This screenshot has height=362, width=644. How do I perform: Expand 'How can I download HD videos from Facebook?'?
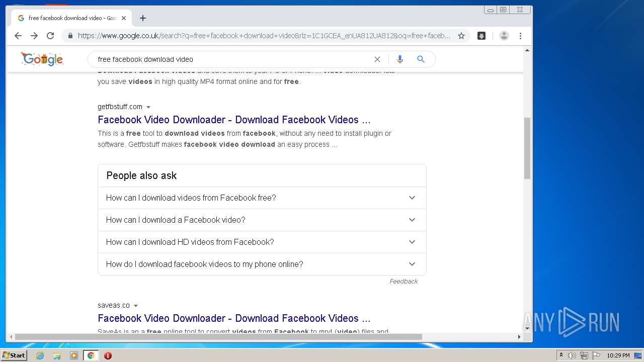coord(262,242)
